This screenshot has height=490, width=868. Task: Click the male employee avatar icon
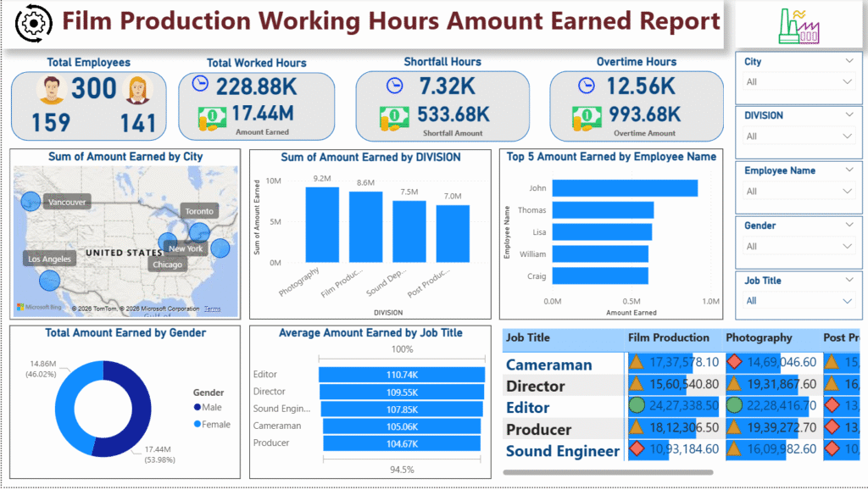click(x=52, y=89)
